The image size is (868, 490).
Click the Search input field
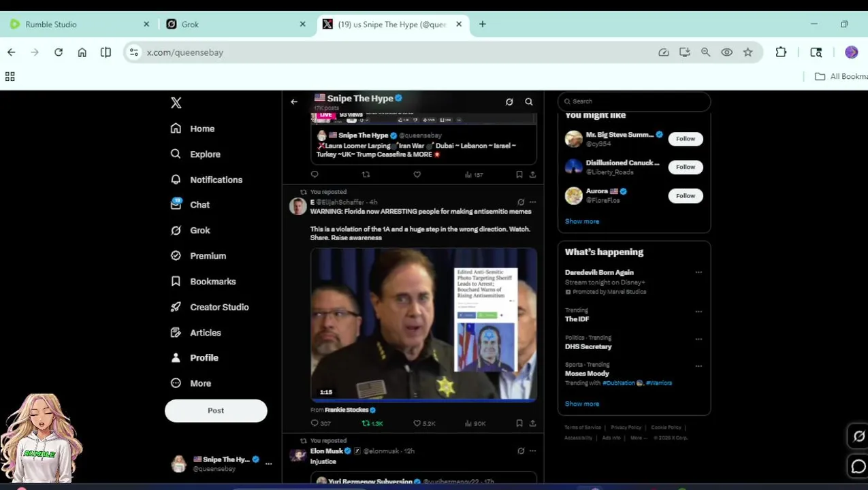pos(634,101)
